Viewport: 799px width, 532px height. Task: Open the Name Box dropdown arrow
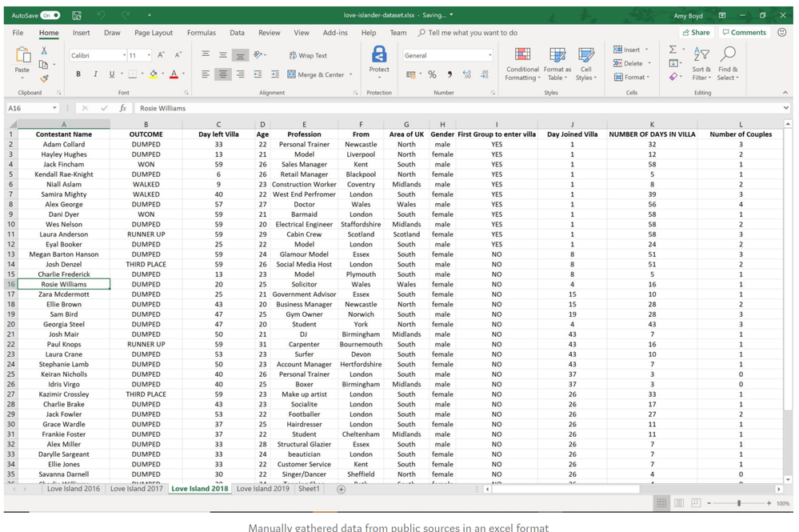point(54,108)
